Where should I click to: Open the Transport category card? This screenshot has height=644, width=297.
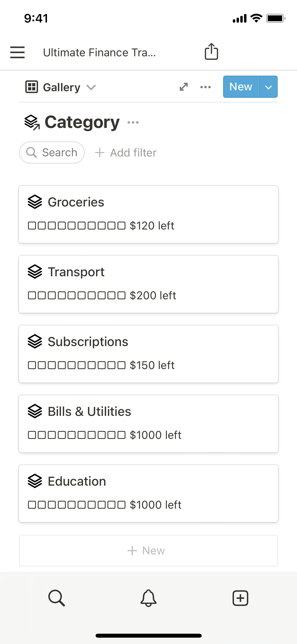point(148,284)
